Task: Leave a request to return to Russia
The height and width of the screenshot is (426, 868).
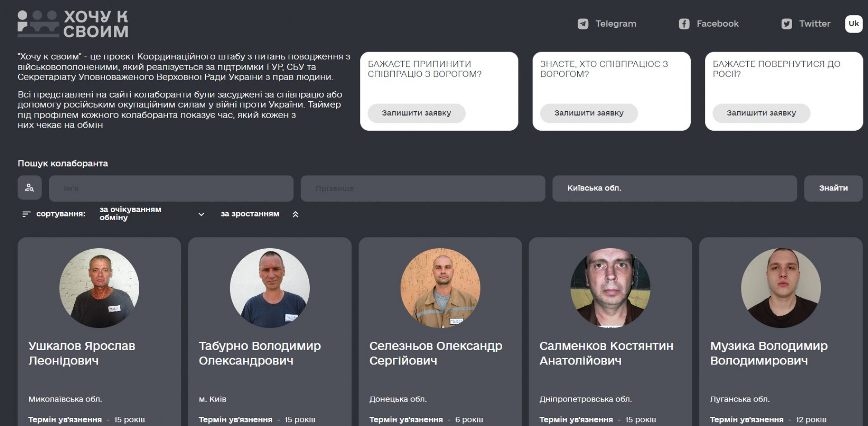Action: pos(761,113)
